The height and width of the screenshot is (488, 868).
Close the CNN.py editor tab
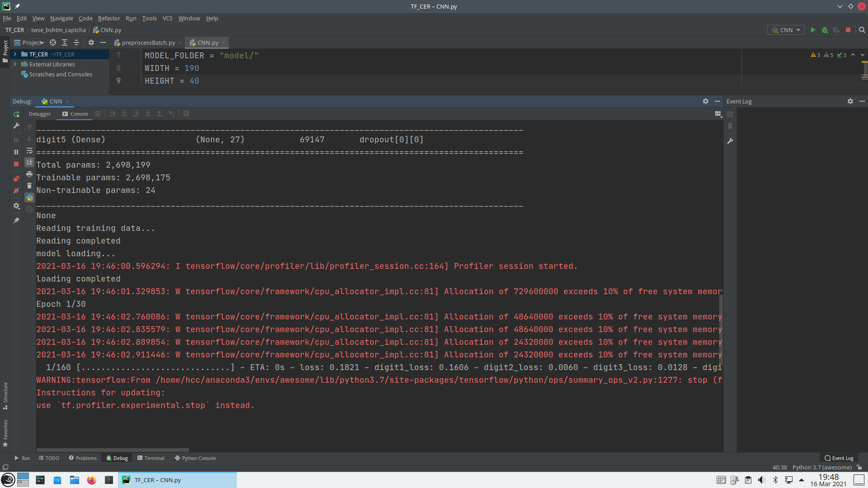click(x=223, y=42)
